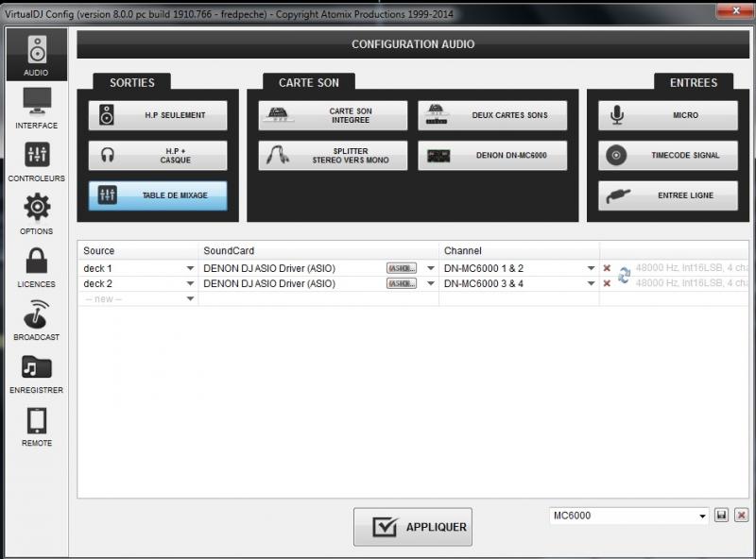Screen dimensions: 756x559
Task: Click the refresh arrows icon beside channels
Action: click(x=624, y=275)
